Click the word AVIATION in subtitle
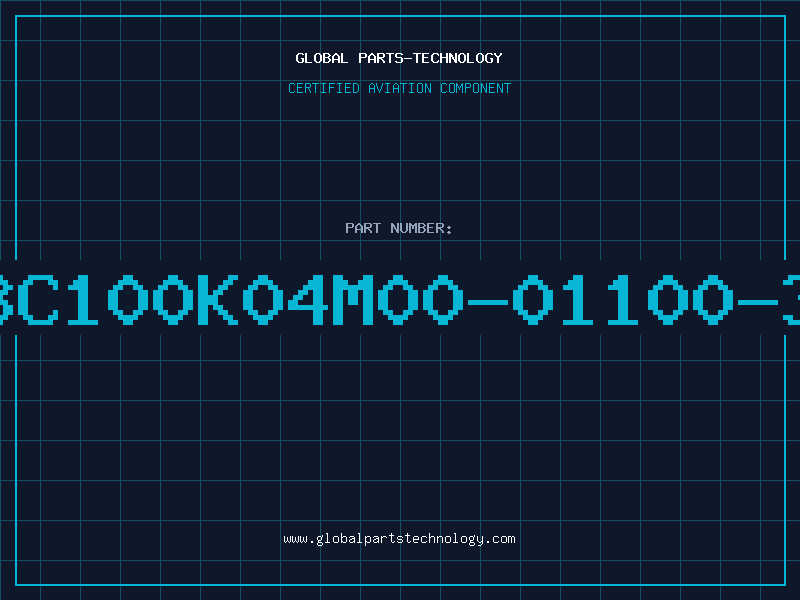Screen dimensions: 800x600 400,88
